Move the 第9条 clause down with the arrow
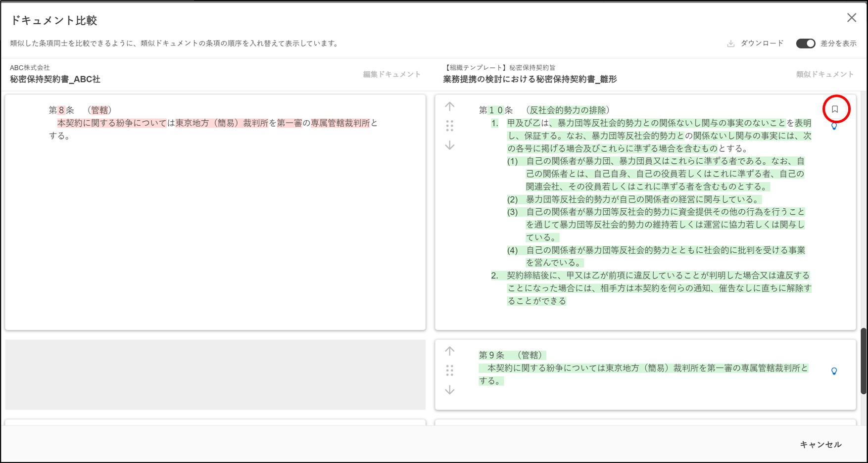The height and width of the screenshot is (463, 868). click(x=449, y=390)
